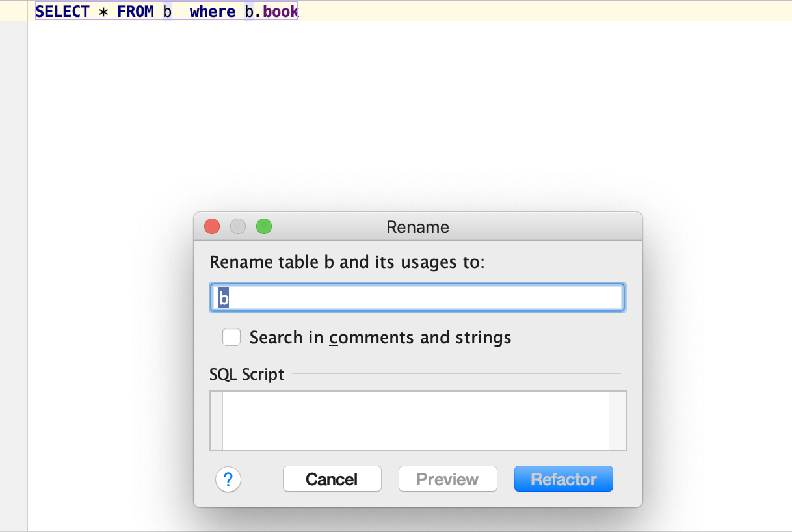Focus the new table name input field
Screen dimensions: 792x532
tap(417, 298)
